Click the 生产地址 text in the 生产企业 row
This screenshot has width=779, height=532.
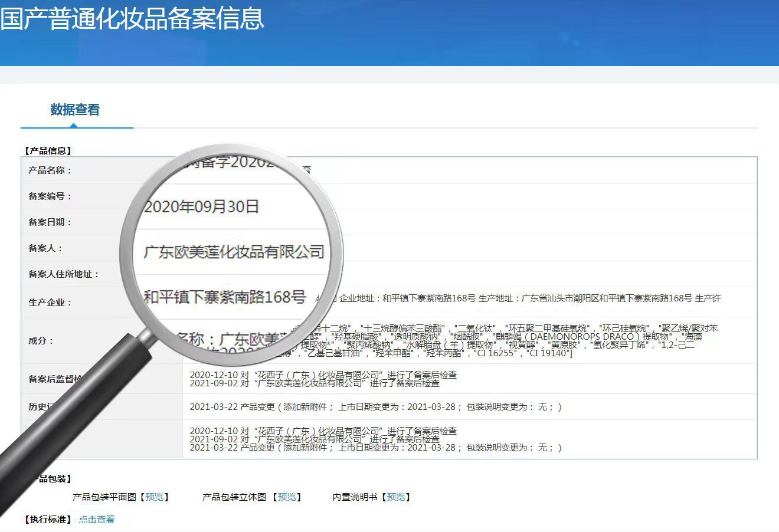tap(497, 298)
